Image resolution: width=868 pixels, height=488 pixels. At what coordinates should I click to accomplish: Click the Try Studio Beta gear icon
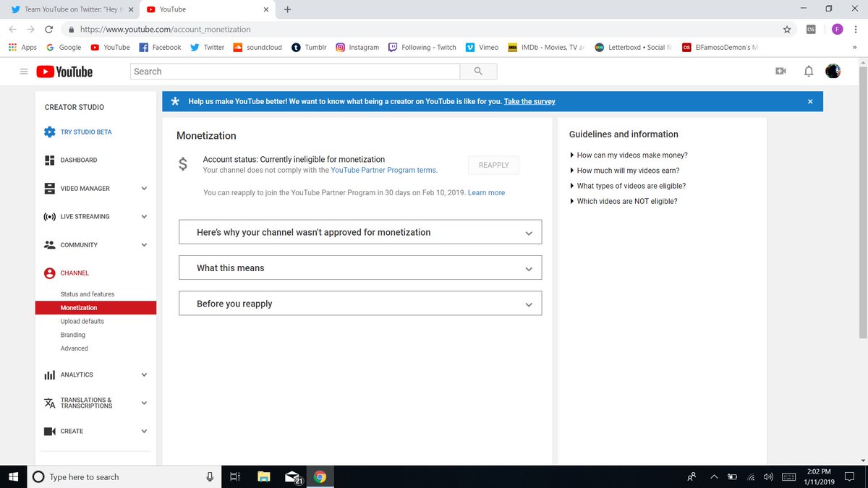[x=49, y=132]
